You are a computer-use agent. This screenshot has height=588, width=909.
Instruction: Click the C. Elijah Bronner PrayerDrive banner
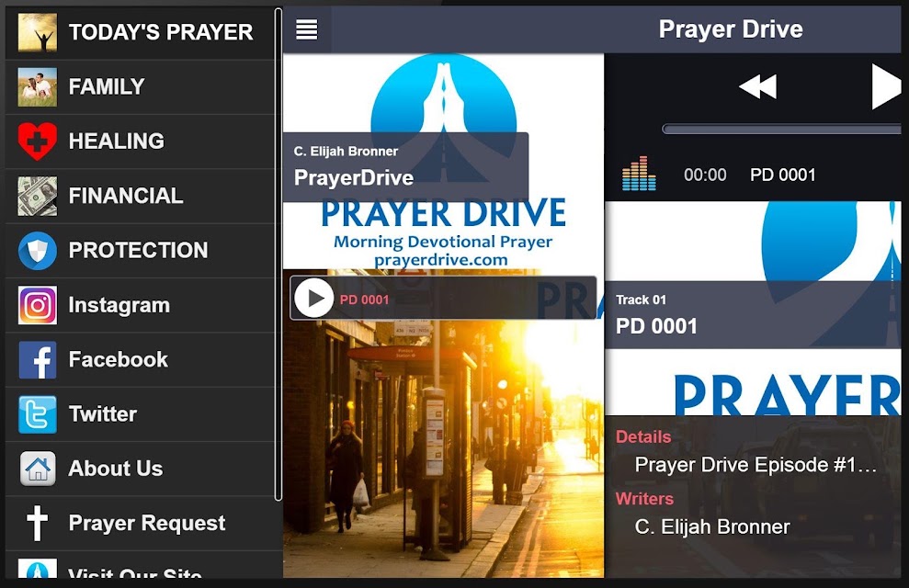click(406, 167)
